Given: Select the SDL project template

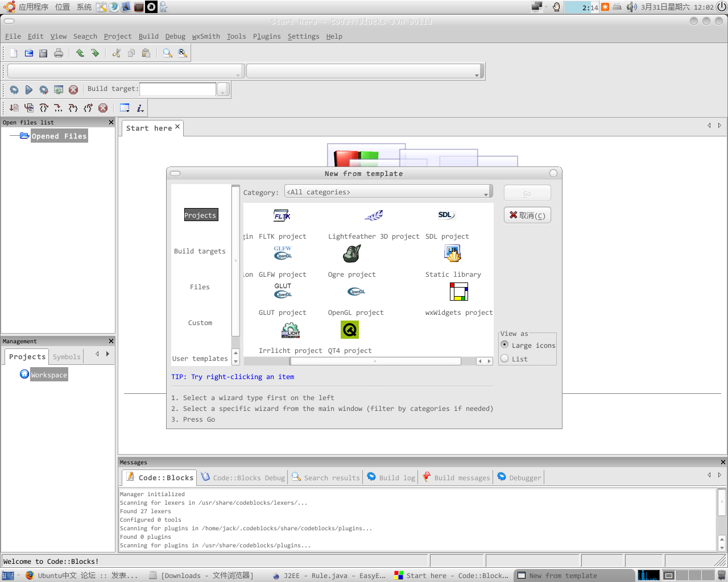Looking at the screenshot, I should tap(447, 223).
